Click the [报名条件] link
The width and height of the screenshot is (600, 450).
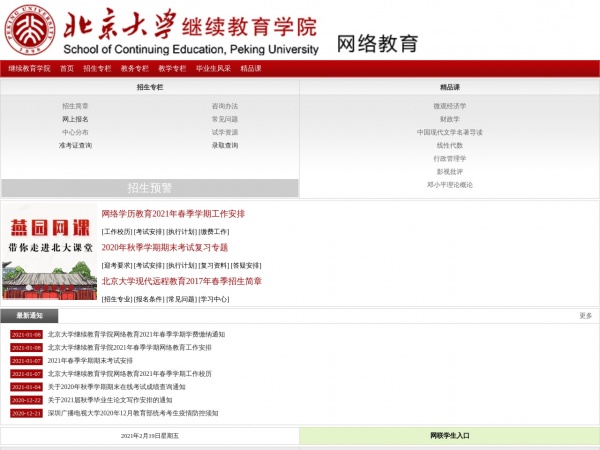[149, 299]
